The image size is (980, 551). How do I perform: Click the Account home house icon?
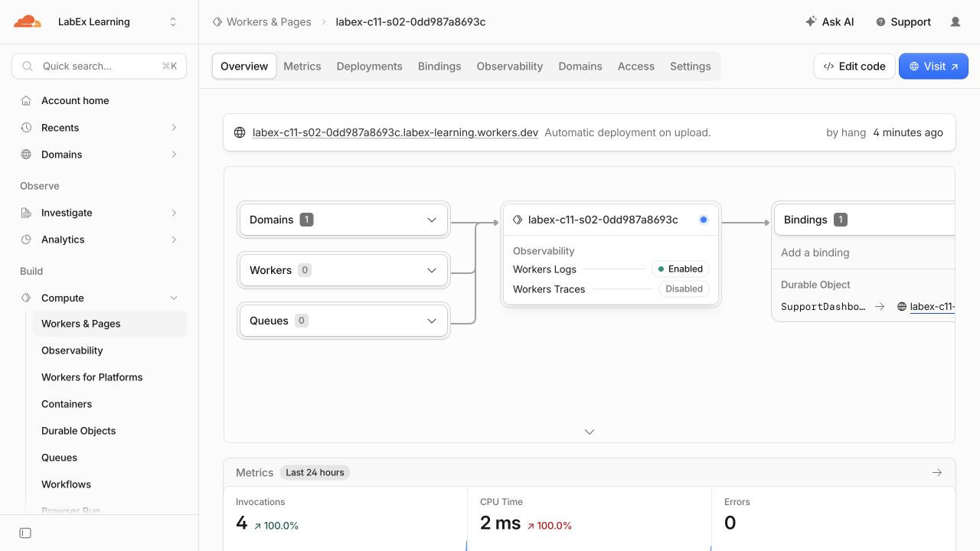click(x=26, y=100)
